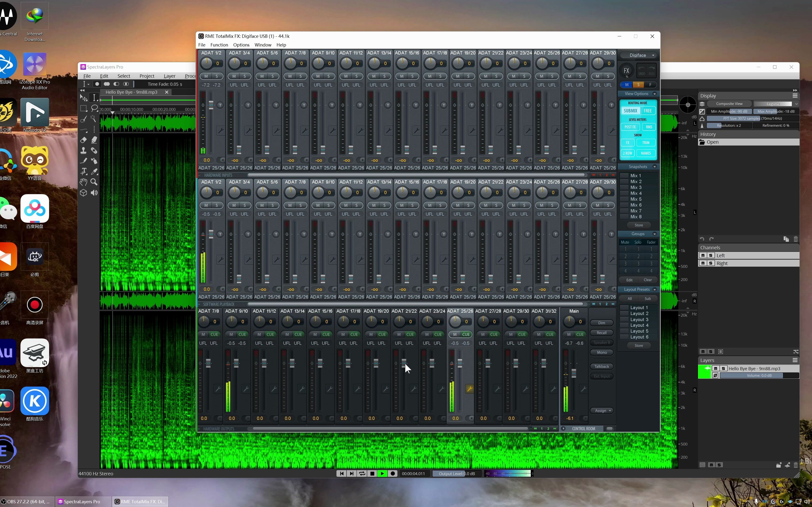Collapse the View Options section
This screenshot has width=812, height=507.
point(654,94)
